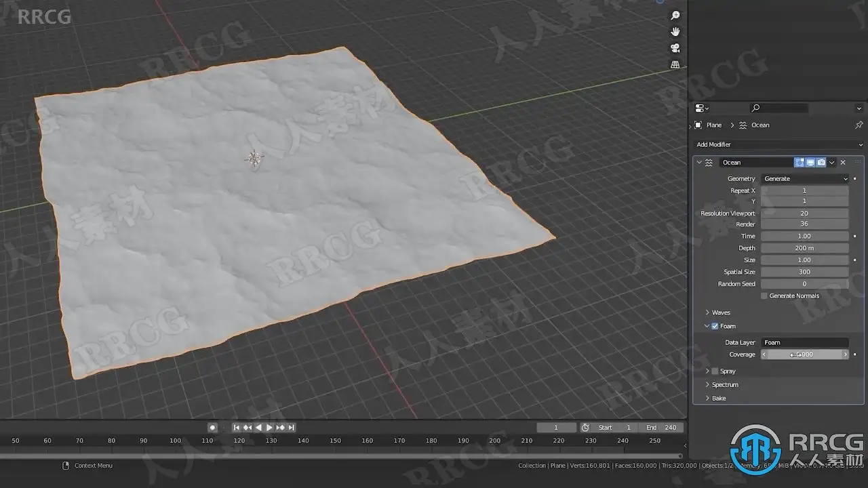
Task: Open the Add Modifier dropdown
Action: click(x=778, y=144)
